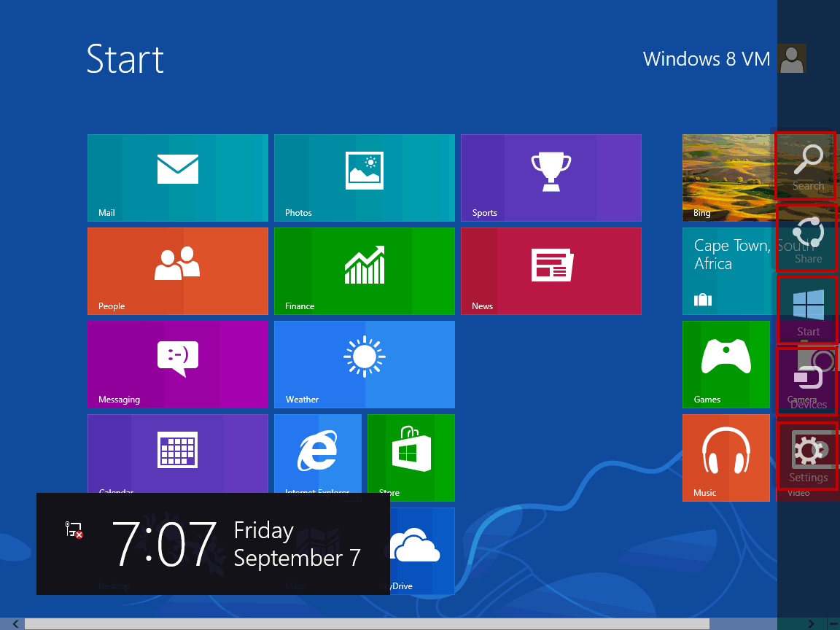Launch the Messaging tile
The width and height of the screenshot is (840, 630).
pos(178,365)
